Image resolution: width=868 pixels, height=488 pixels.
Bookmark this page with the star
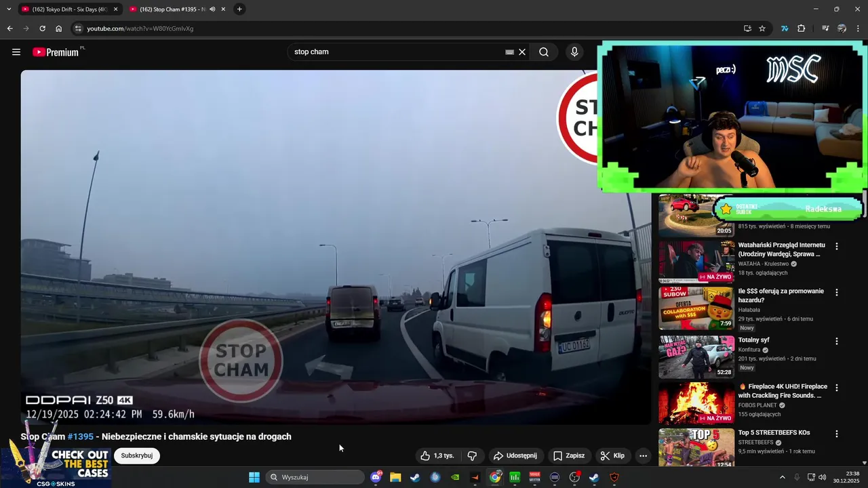[x=762, y=28]
